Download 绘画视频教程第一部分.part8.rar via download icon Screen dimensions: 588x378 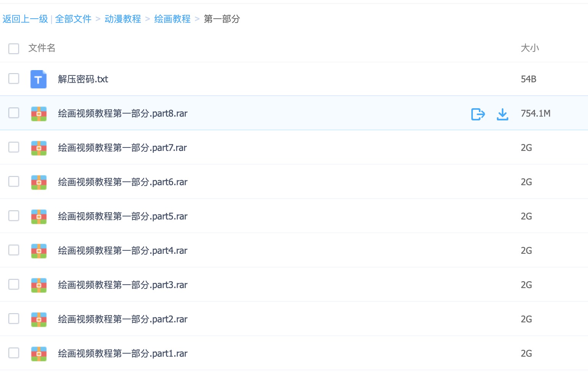point(503,114)
